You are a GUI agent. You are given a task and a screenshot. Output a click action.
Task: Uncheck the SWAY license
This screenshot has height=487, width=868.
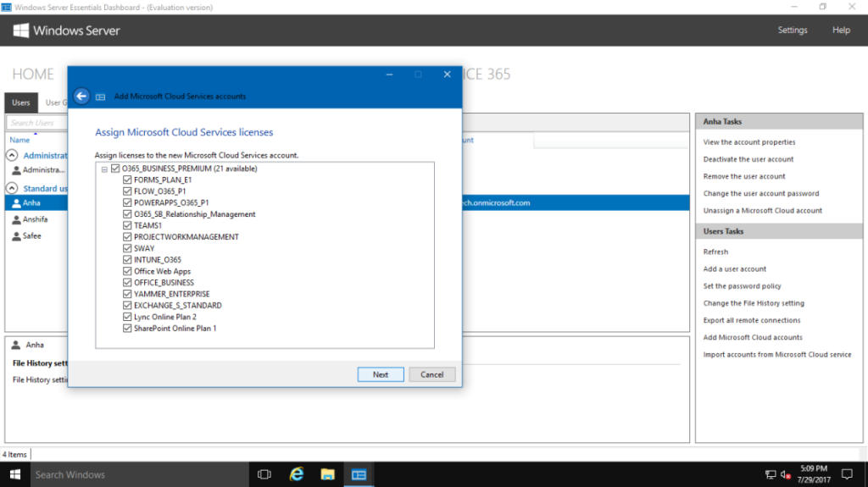tap(127, 248)
